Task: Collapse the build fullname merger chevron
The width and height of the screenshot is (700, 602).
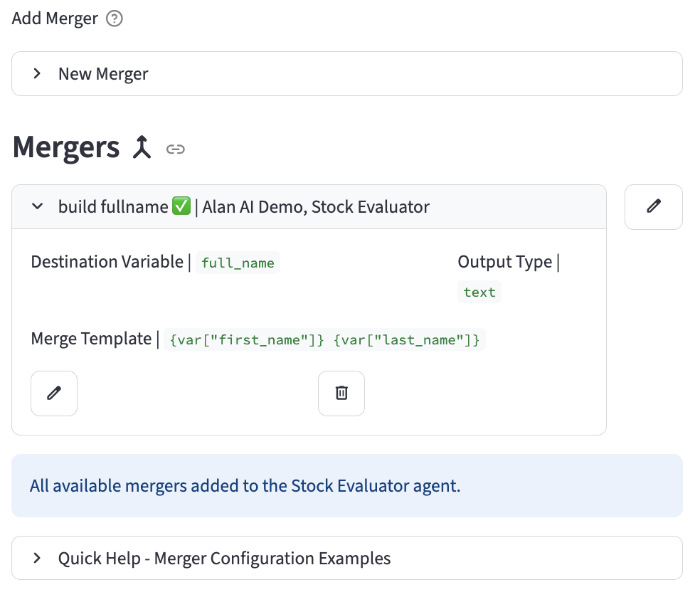Action: click(x=37, y=206)
